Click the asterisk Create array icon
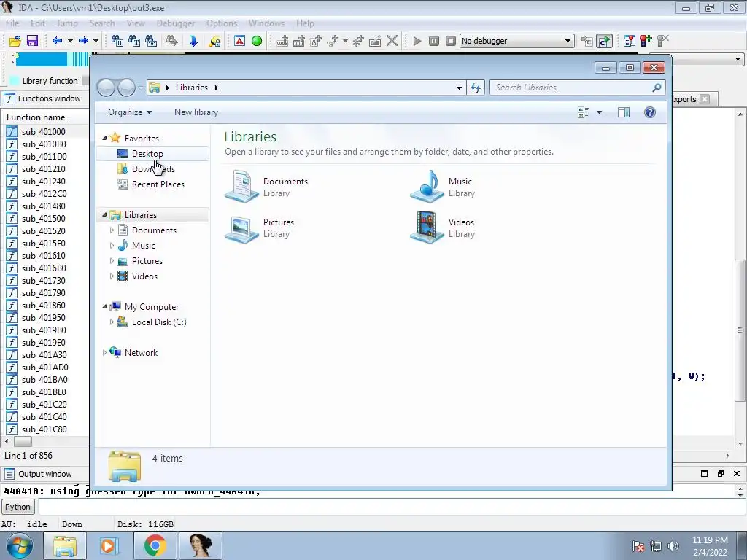This screenshot has width=747, height=560. pyautogui.click(x=357, y=41)
